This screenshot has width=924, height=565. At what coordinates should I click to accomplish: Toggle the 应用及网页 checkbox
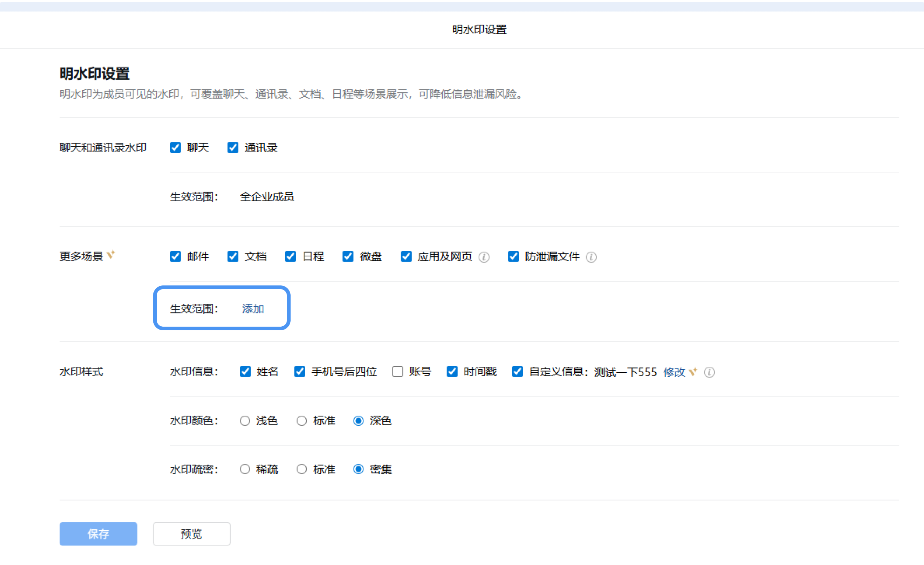coord(406,256)
